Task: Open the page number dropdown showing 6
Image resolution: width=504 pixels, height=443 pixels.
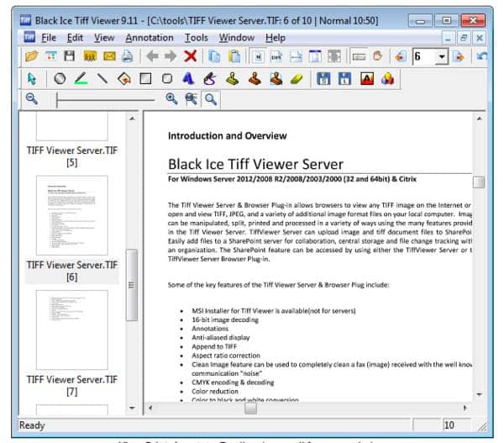Action: 442,57
